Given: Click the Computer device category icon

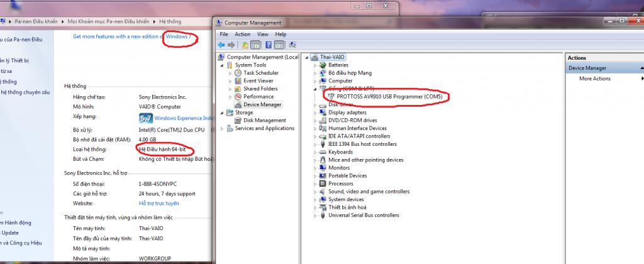Looking at the screenshot, I should 323,81.
